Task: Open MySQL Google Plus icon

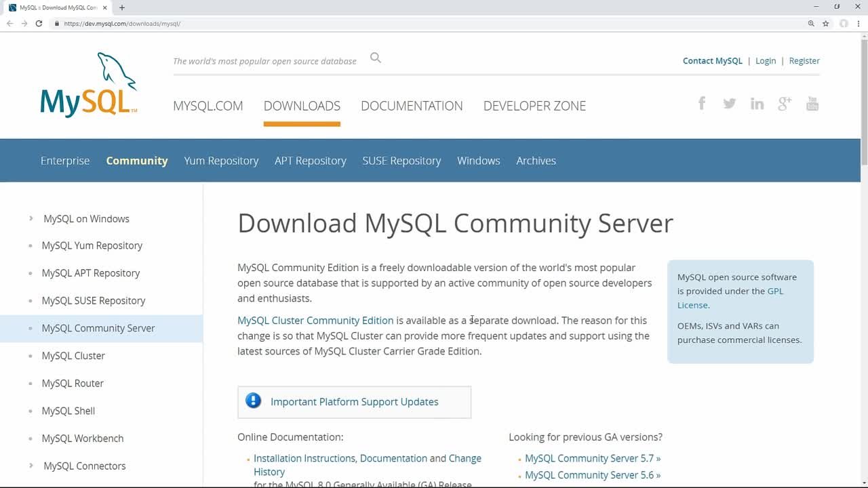Action: point(785,104)
